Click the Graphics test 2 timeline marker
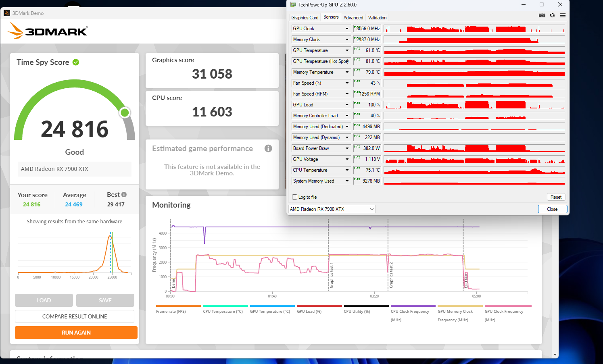The image size is (603, 364). pos(391,275)
